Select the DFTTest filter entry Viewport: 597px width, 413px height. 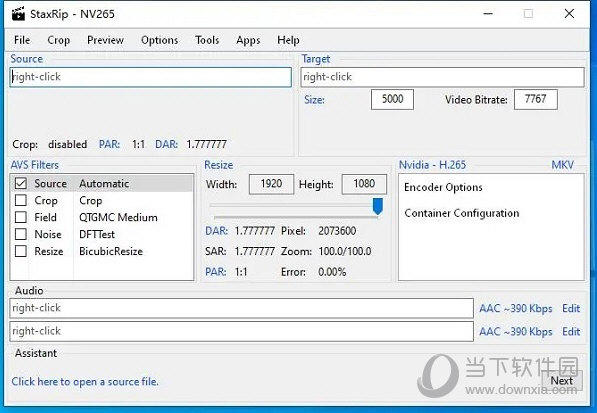(x=97, y=234)
